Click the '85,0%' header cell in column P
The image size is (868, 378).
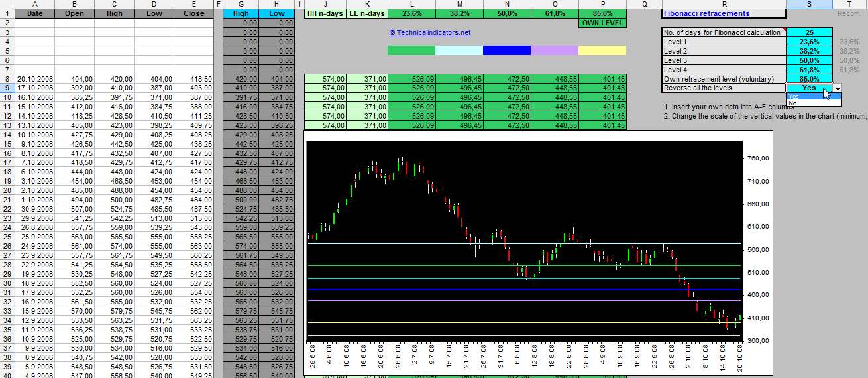pos(602,13)
